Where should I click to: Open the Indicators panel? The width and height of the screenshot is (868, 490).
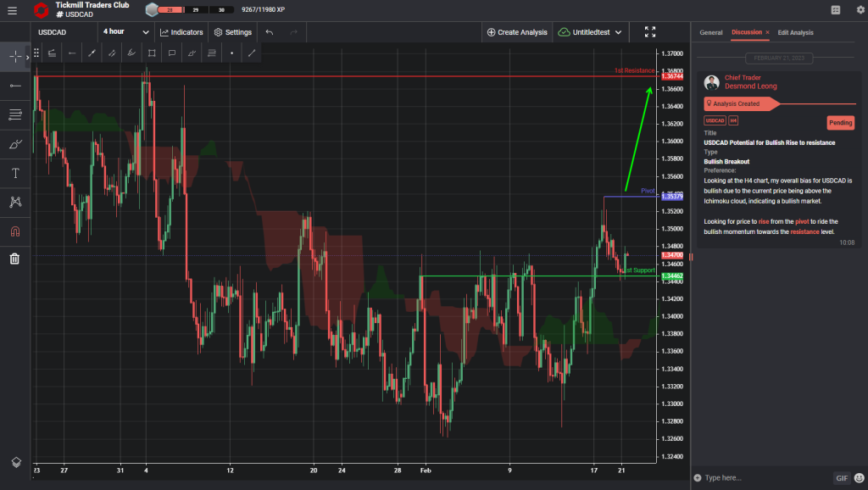[181, 31]
